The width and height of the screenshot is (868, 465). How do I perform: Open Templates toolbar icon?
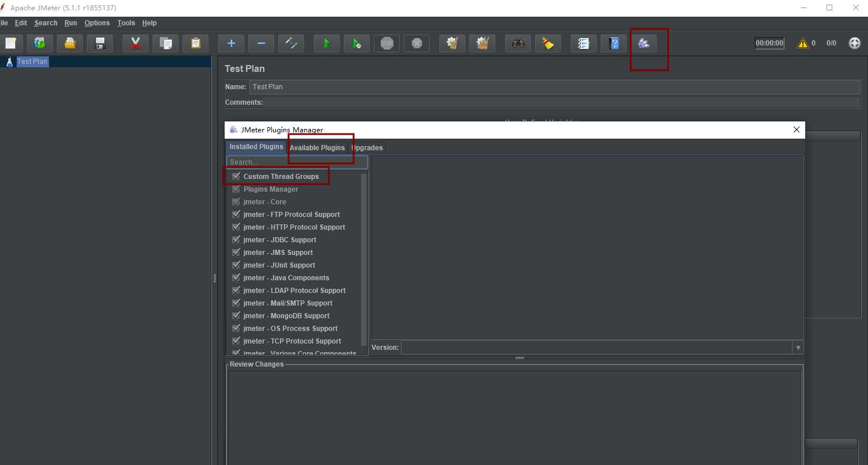40,43
